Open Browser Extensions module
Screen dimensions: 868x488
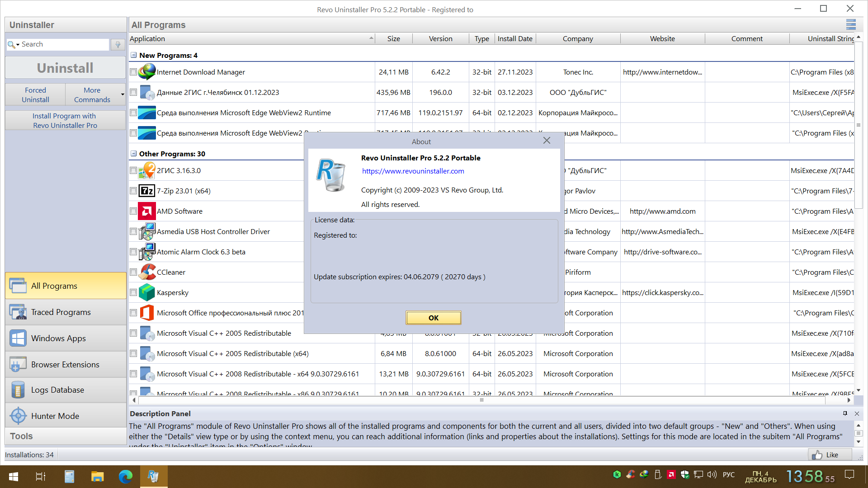(66, 364)
